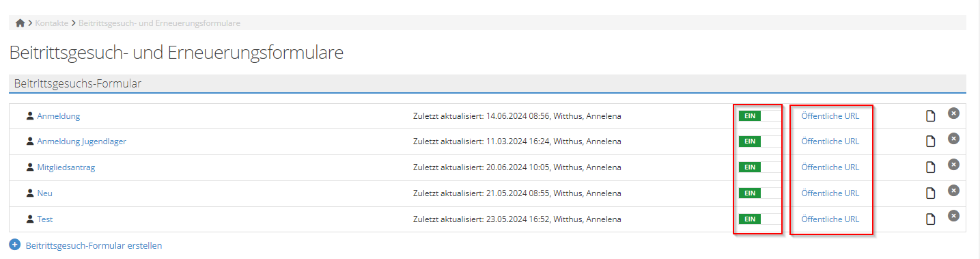980x259 pixels.
Task: Switch off the Mitgliedsantrag EIN toggle
Action: click(x=759, y=167)
